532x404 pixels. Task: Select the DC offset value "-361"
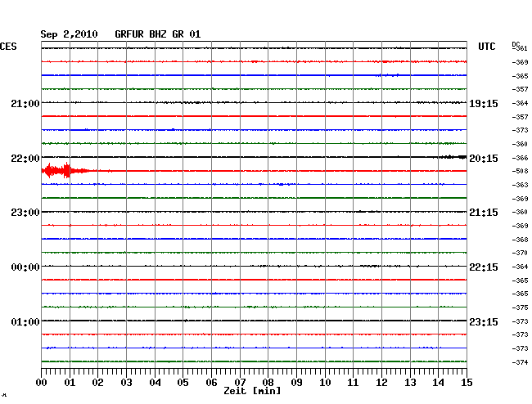tap(520, 48)
